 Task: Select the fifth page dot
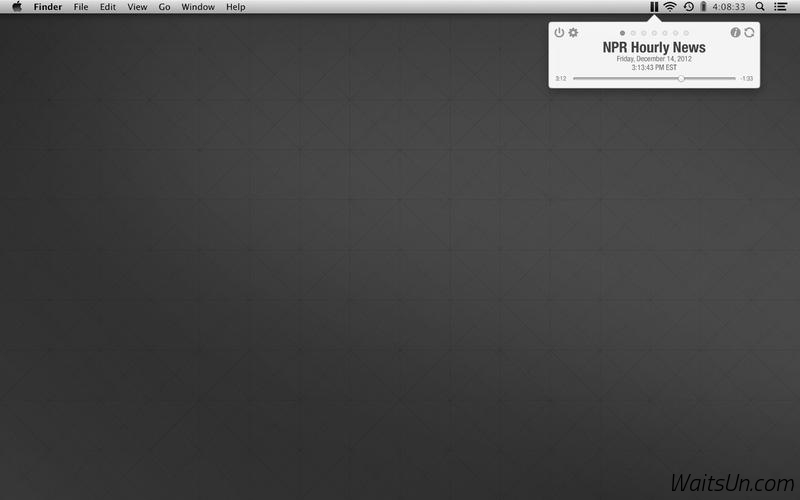665,33
